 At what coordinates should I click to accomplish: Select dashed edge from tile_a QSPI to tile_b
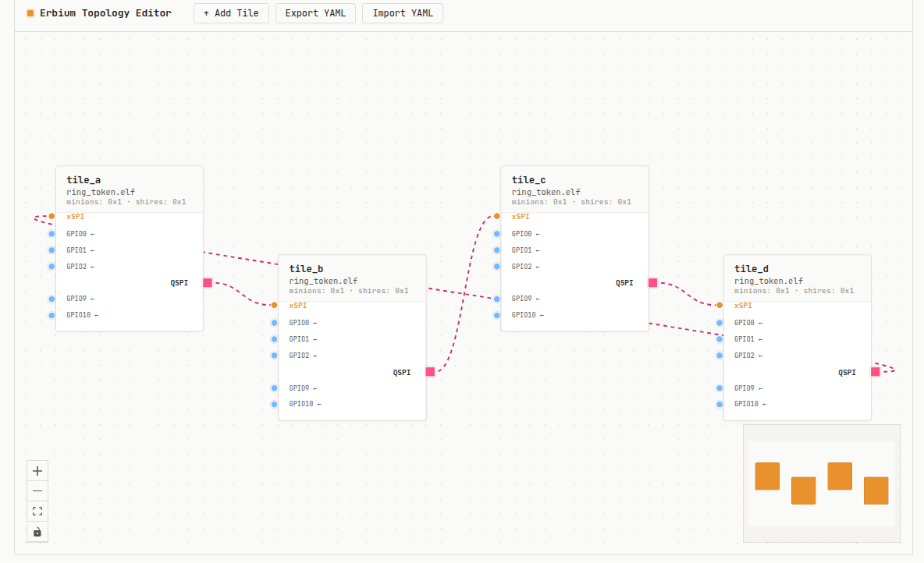pyautogui.click(x=243, y=294)
